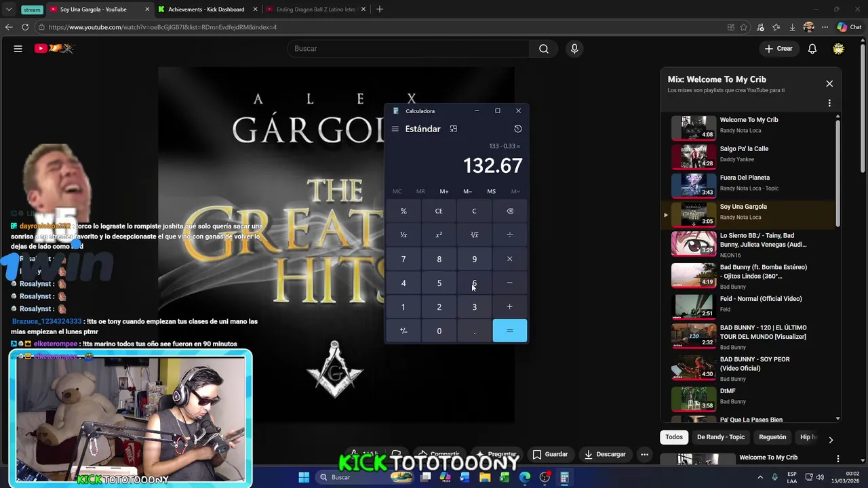Close the Mix: Welcome To My Crib panel
This screenshot has height=488, width=868.
[x=829, y=83]
